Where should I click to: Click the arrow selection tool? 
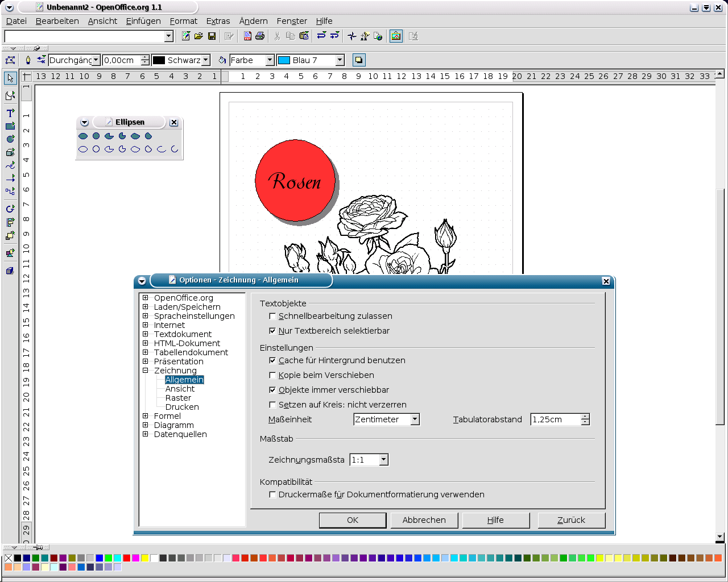tap(10, 78)
